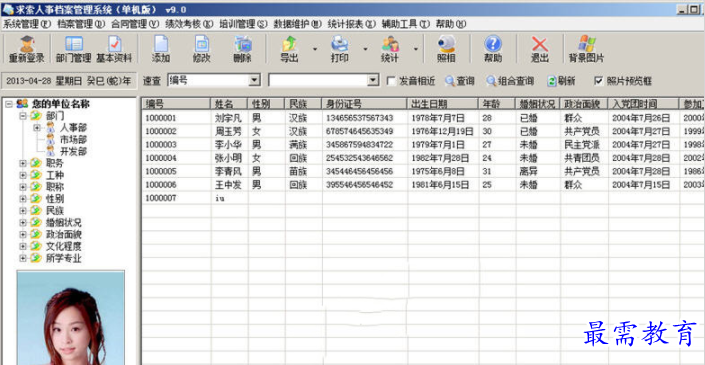705x365 pixels.
Task: Expand the 工种 tree node
Action: (22, 175)
